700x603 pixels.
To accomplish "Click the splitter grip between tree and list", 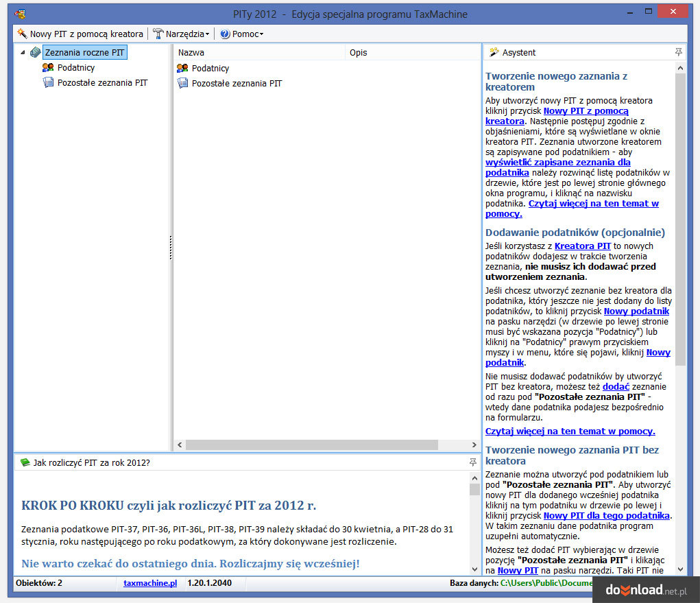I will pos(171,248).
